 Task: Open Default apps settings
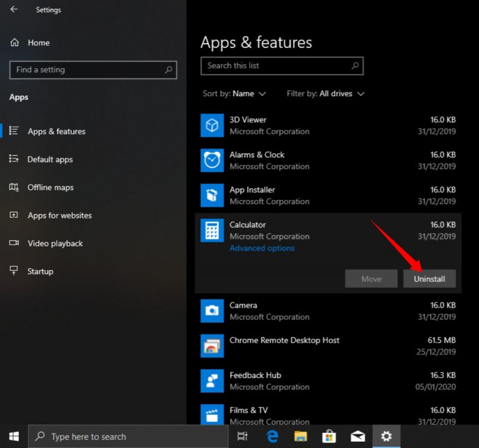50,160
